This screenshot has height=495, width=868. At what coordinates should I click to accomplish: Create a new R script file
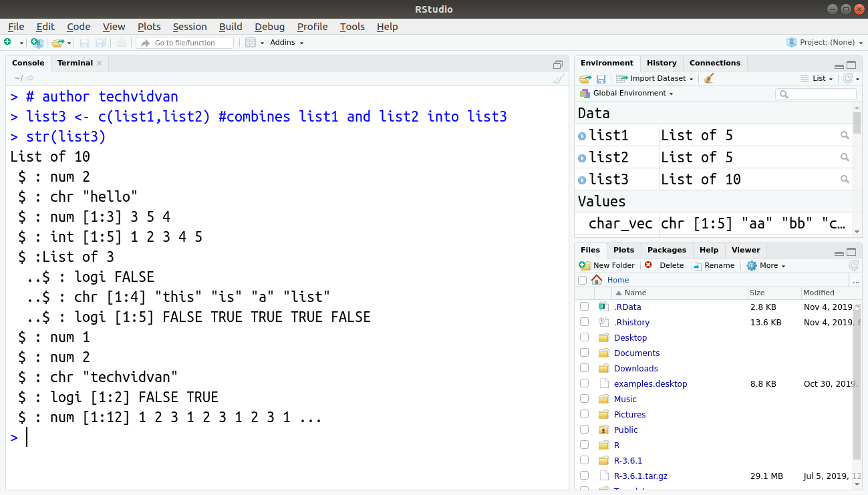coord(11,42)
